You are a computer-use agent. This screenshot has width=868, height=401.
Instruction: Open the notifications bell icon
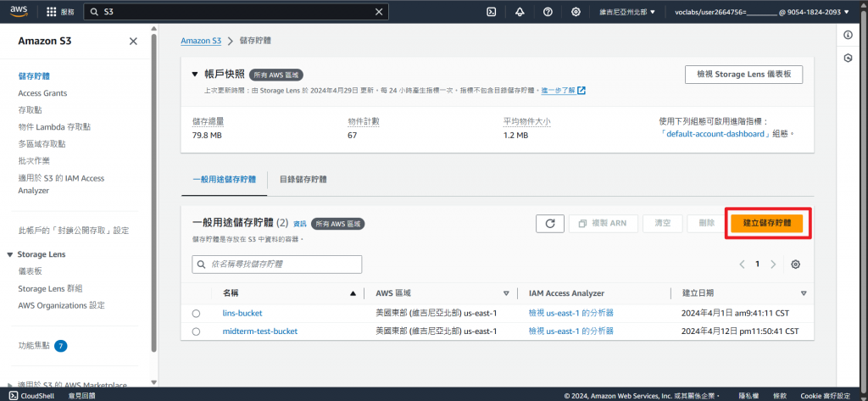coord(520,12)
